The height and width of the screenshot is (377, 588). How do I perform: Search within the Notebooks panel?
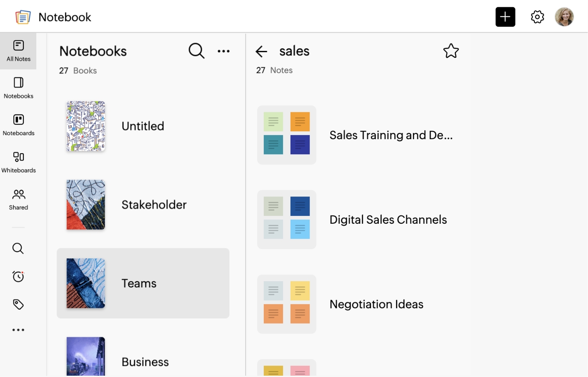(196, 51)
